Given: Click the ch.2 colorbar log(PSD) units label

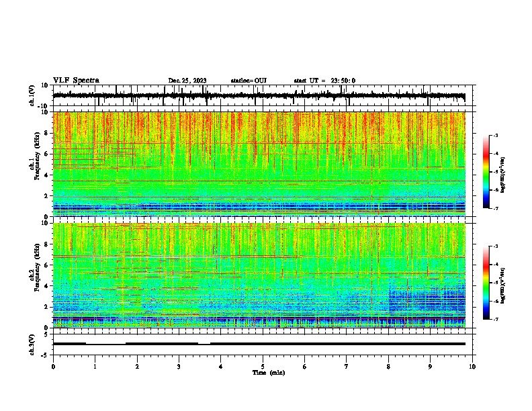Looking at the screenshot, I should tap(503, 285).
